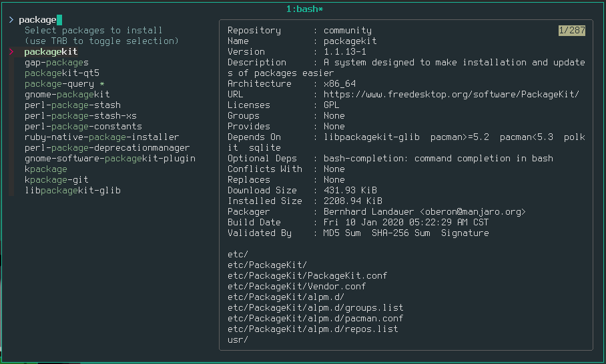
Task: Click the 1/287 preview position indicator
Action: point(571,31)
